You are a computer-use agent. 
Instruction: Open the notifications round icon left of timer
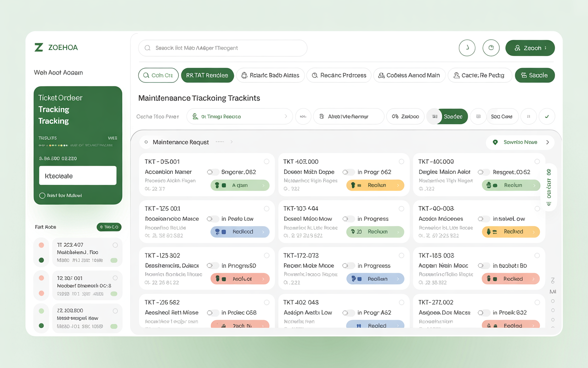[467, 48]
